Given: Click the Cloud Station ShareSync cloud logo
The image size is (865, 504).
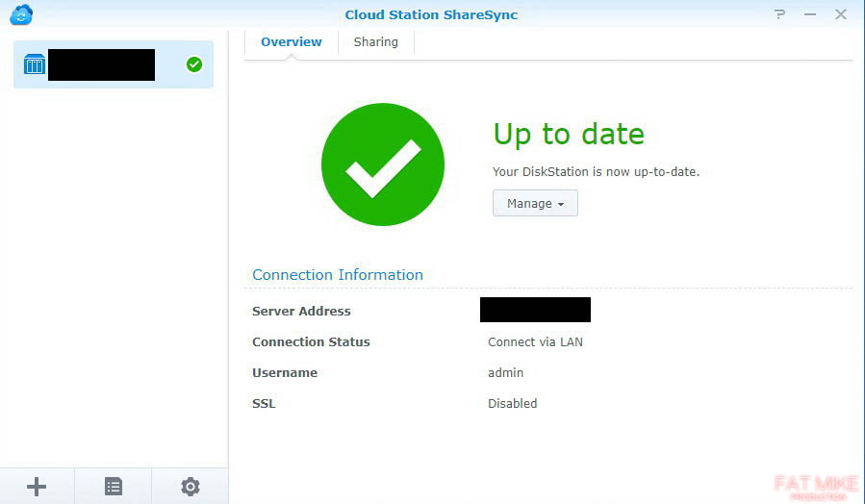Looking at the screenshot, I should click(21, 14).
